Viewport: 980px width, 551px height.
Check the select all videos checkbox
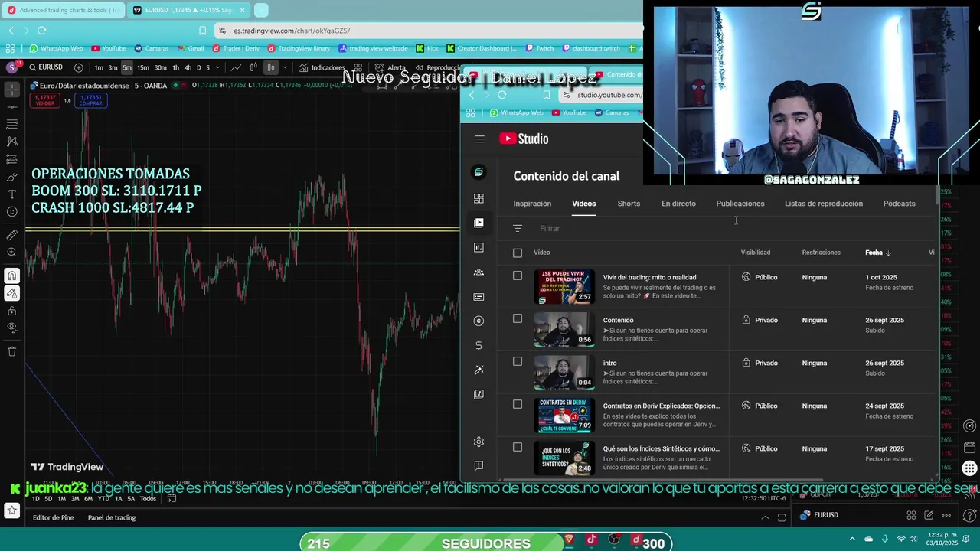point(518,253)
